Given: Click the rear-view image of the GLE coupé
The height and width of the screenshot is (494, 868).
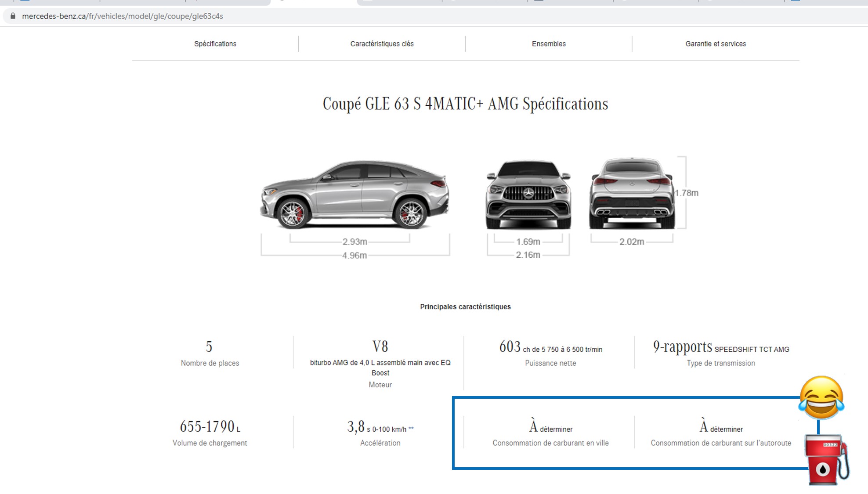Looking at the screenshot, I should (x=632, y=194).
